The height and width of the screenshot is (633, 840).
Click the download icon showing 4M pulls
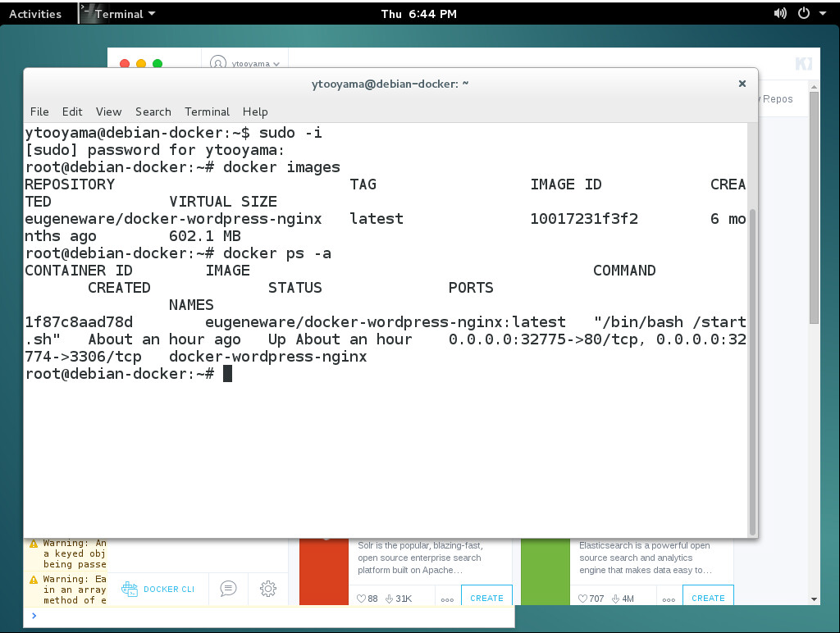click(615, 599)
